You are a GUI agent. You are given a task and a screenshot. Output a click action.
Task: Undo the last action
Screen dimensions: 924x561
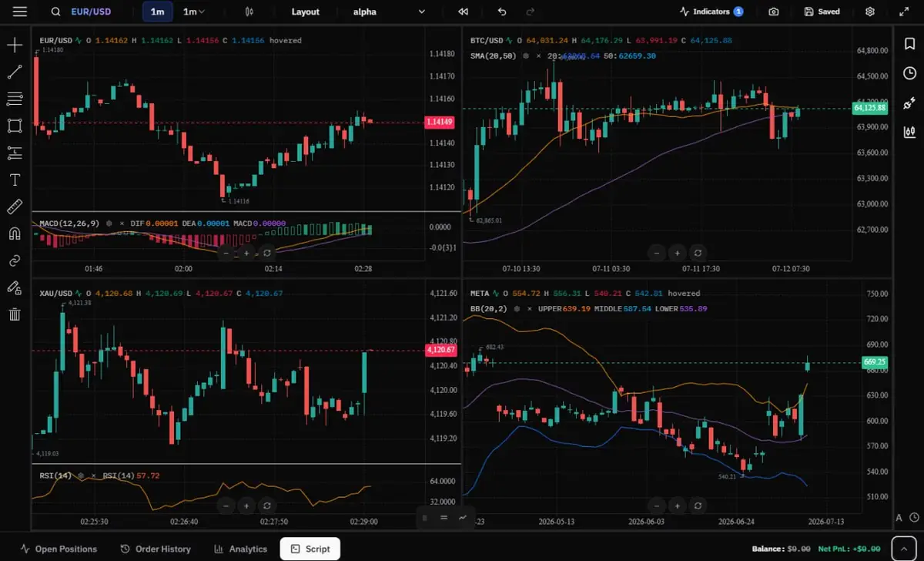503,12
